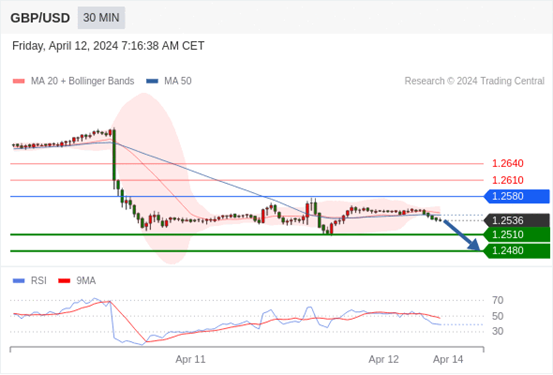This screenshot has width=553, height=375.
Task: Click the RSI blue legend swatch
Action: 19,281
